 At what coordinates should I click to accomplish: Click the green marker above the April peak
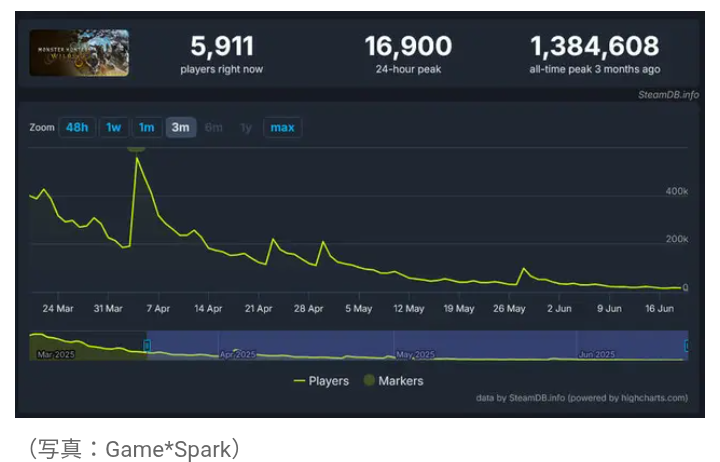(136, 148)
